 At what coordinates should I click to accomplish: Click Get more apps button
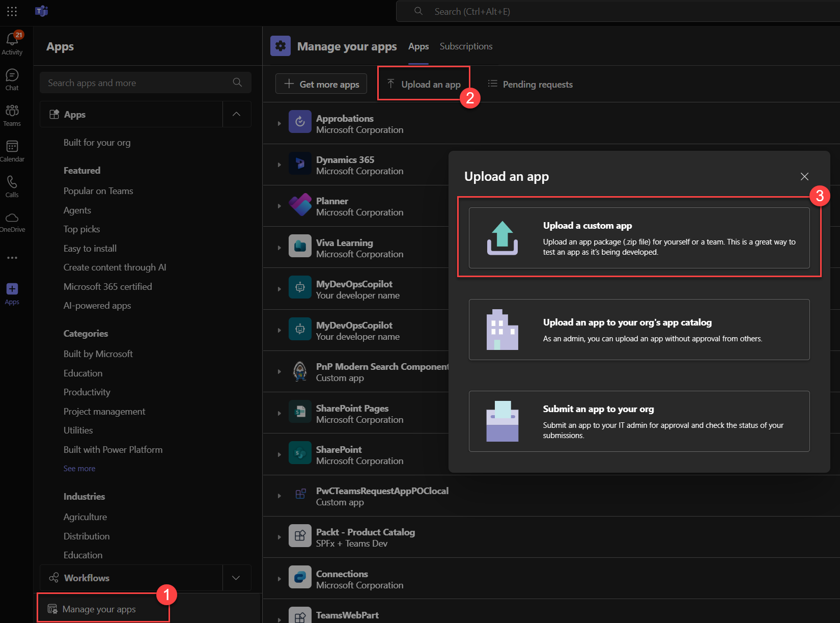(321, 84)
